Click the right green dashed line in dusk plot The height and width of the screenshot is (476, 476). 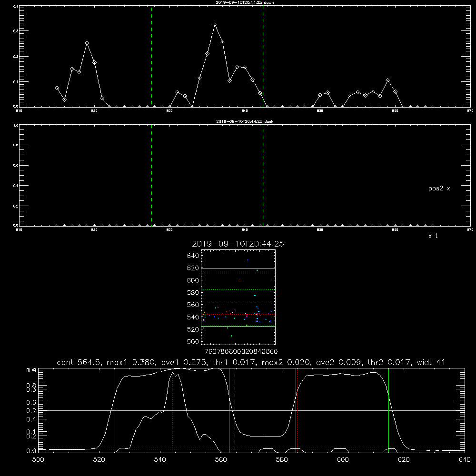[x=263, y=175]
